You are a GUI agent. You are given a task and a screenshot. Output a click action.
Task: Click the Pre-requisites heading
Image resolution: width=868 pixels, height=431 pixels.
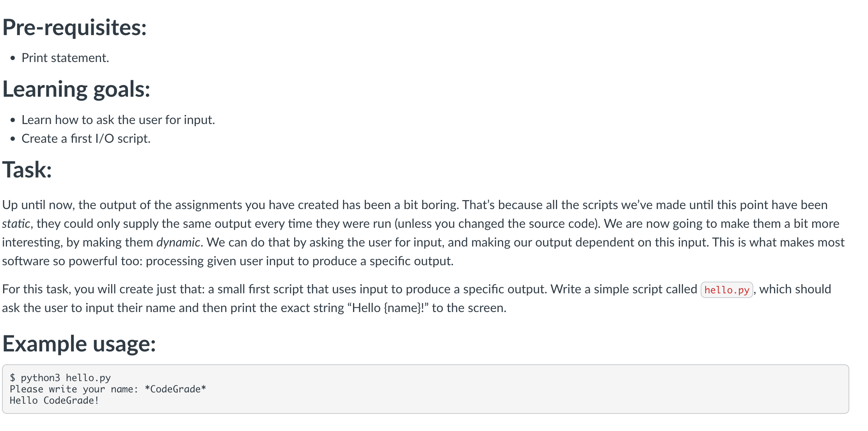click(x=75, y=28)
